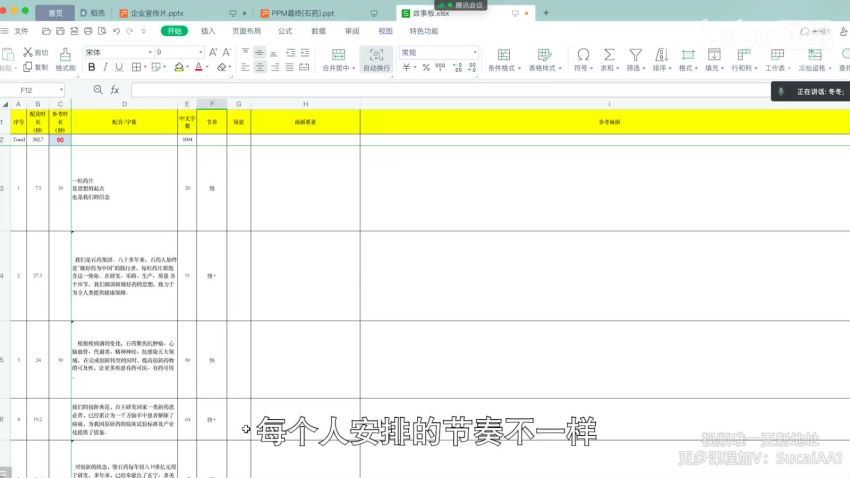Click the fx insert function icon
Screen dimensions: 850x478
coord(115,90)
